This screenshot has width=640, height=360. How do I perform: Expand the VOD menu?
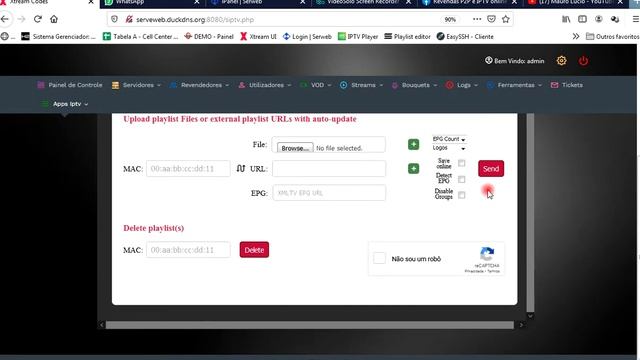click(316, 85)
